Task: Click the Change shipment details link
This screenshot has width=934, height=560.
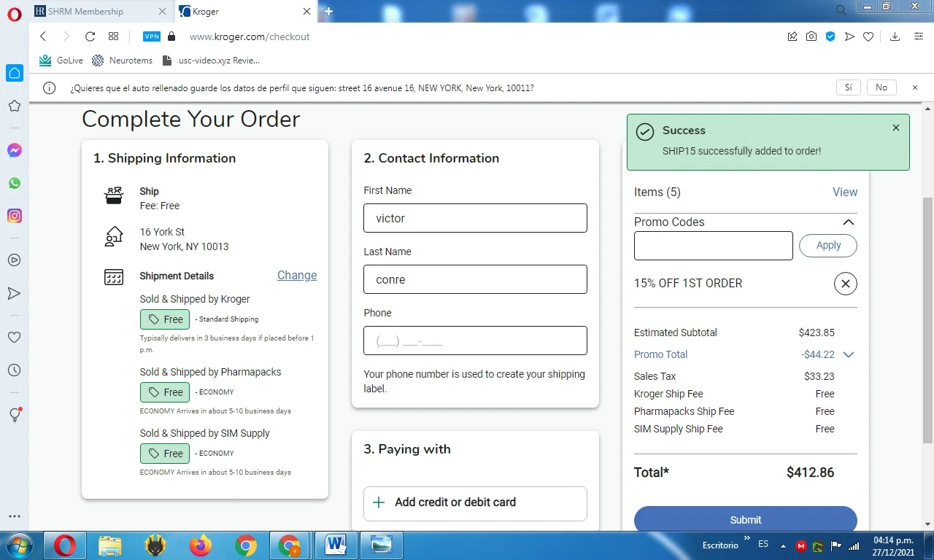Action: (x=297, y=275)
